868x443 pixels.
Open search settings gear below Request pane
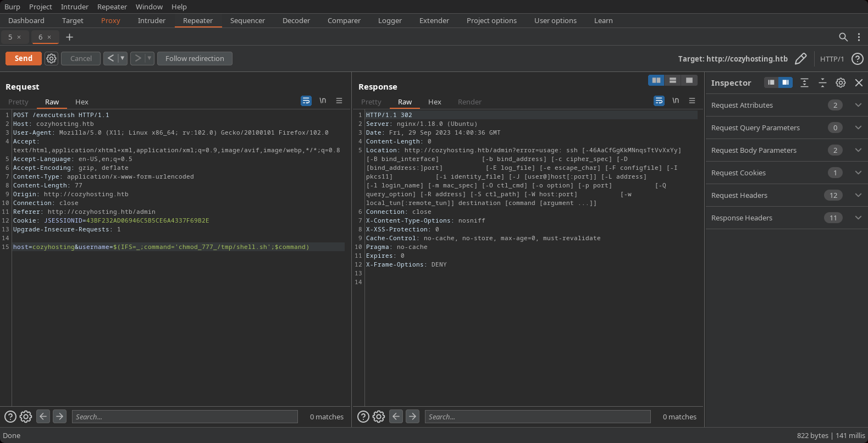[x=26, y=417]
